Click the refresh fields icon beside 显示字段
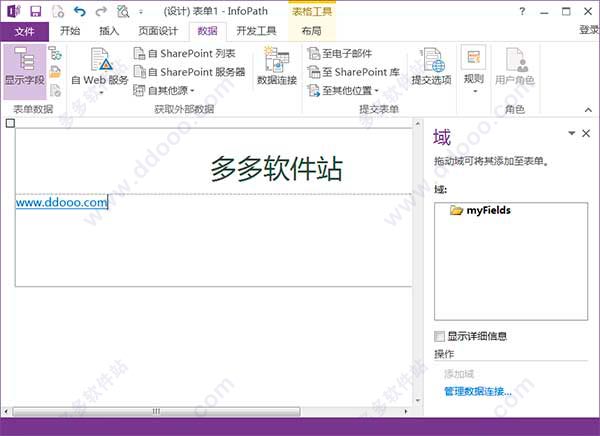600x436 pixels. [x=55, y=53]
